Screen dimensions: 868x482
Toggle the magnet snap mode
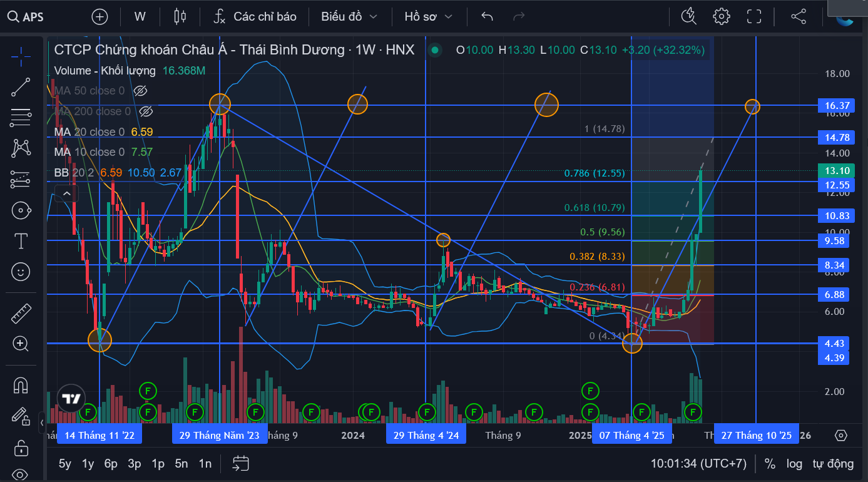21,385
